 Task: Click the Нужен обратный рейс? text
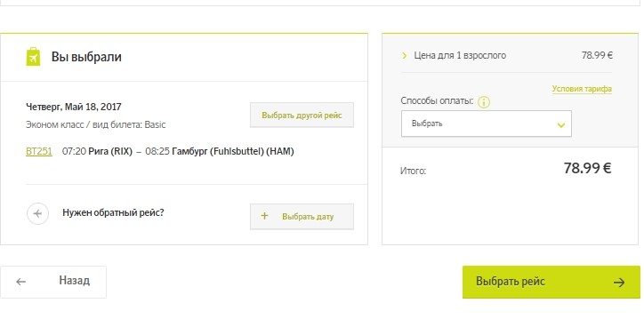coord(113,212)
